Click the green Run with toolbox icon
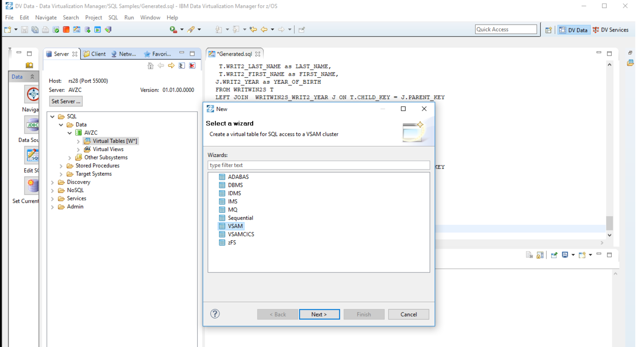Screen dimensions: 644x347 click(x=173, y=29)
